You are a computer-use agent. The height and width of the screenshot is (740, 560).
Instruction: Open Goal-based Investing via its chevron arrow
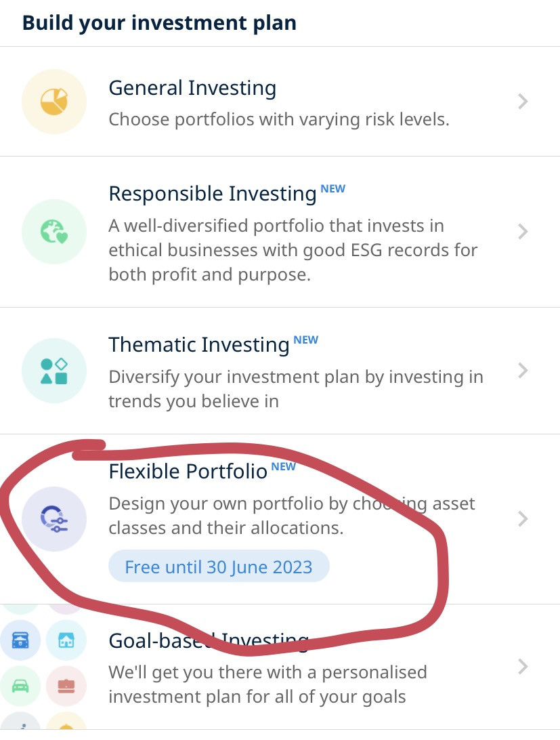(523, 667)
